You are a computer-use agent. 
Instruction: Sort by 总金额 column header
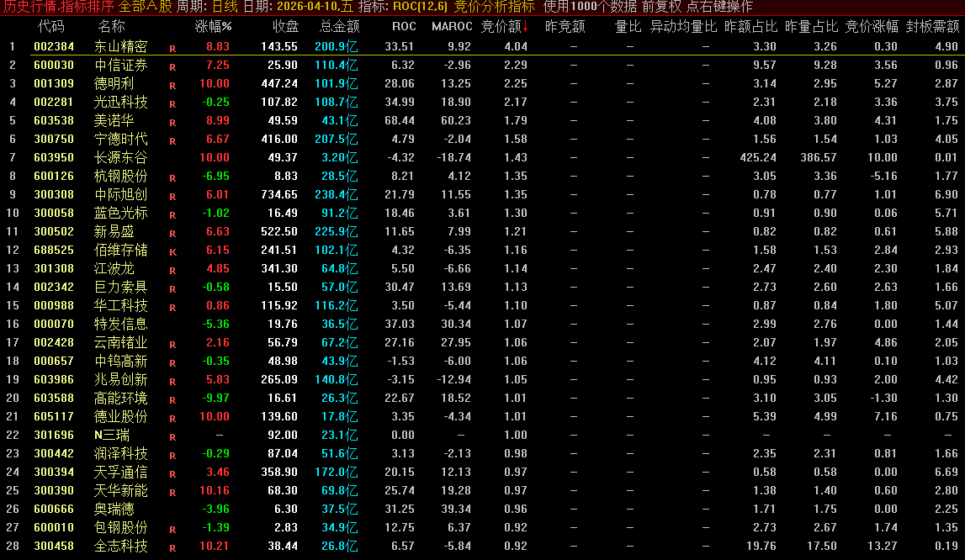(x=340, y=26)
